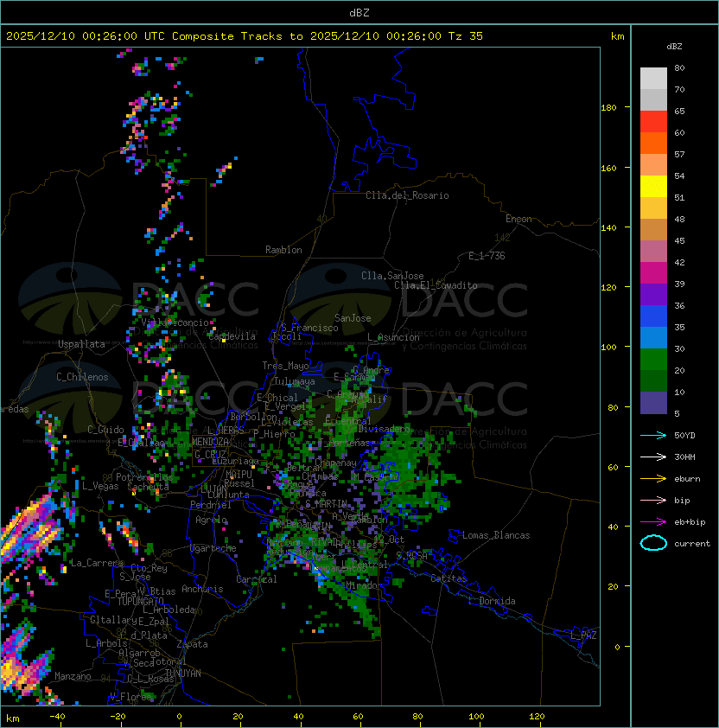This screenshot has width=719, height=728.
Task: Click the Tulumaya place label
Action: (x=295, y=381)
